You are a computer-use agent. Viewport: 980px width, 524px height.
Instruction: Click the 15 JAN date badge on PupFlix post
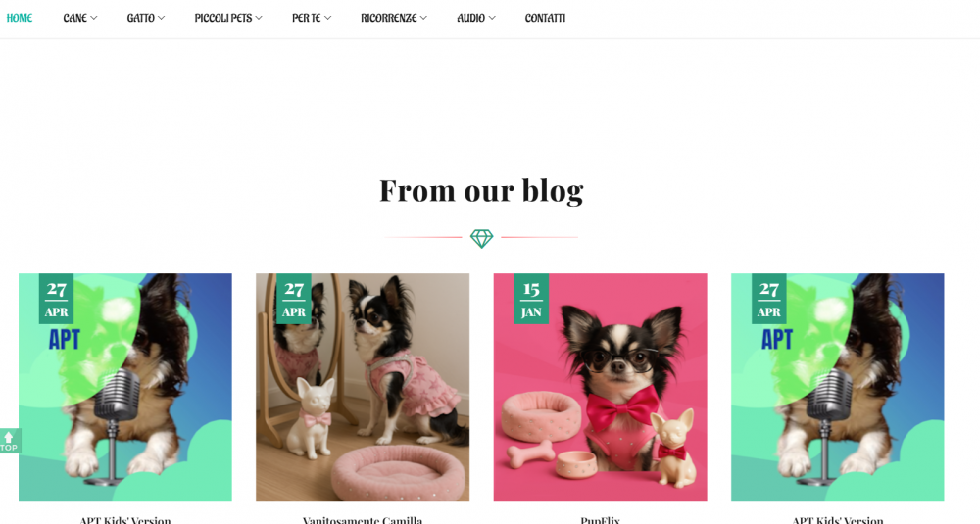click(x=531, y=299)
